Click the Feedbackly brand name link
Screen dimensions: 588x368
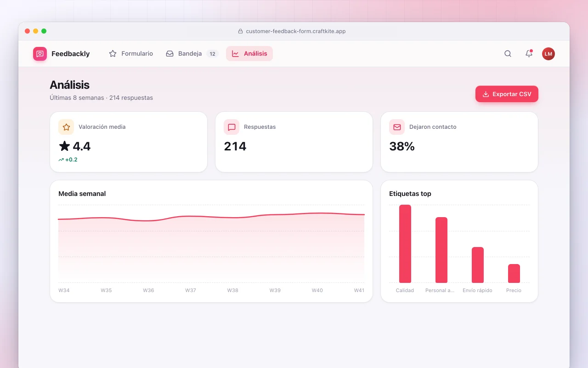[x=70, y=54]
